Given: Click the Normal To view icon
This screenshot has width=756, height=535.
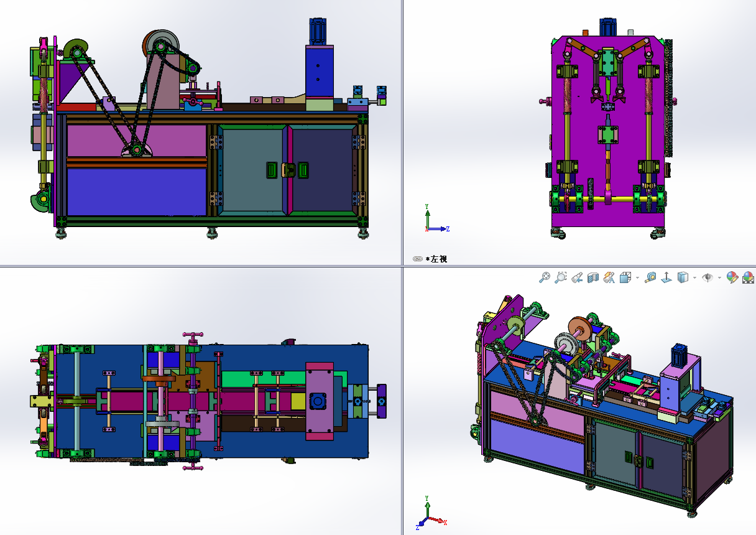Looking at the screenshot, I should click(x=666, y=277).
